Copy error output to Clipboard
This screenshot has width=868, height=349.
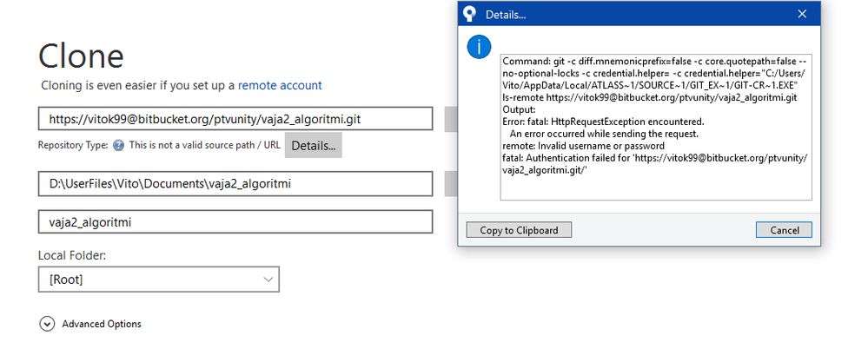pyautogui.click(x=519, y=230)
